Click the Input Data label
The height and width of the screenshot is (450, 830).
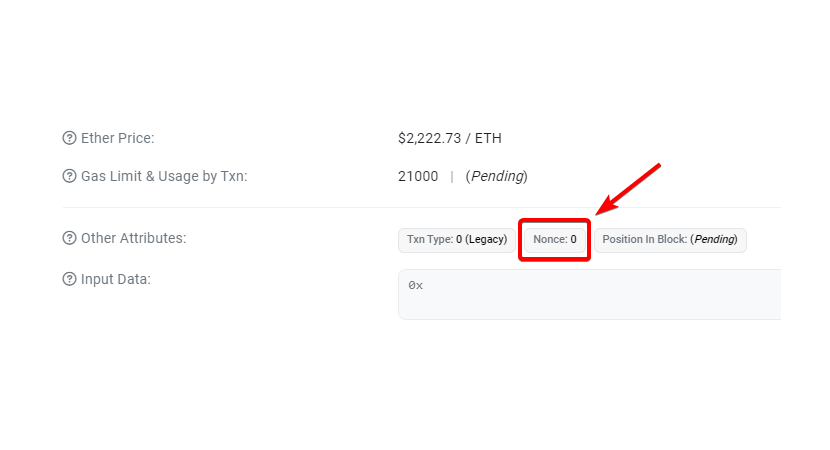[x=115, y=279]
